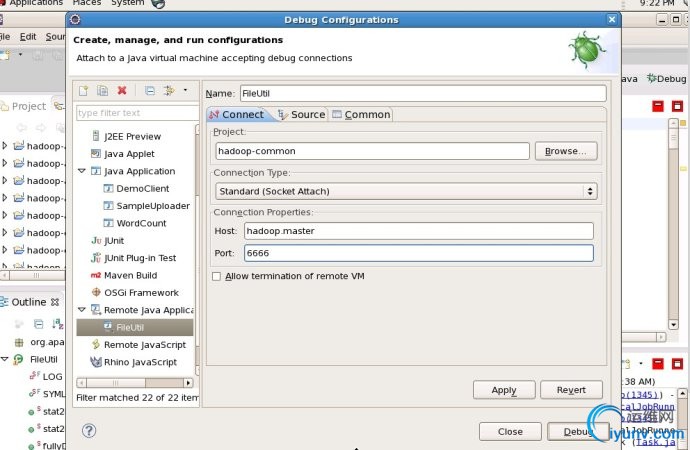Switch to the Source tab

click(x=302, y=114)
